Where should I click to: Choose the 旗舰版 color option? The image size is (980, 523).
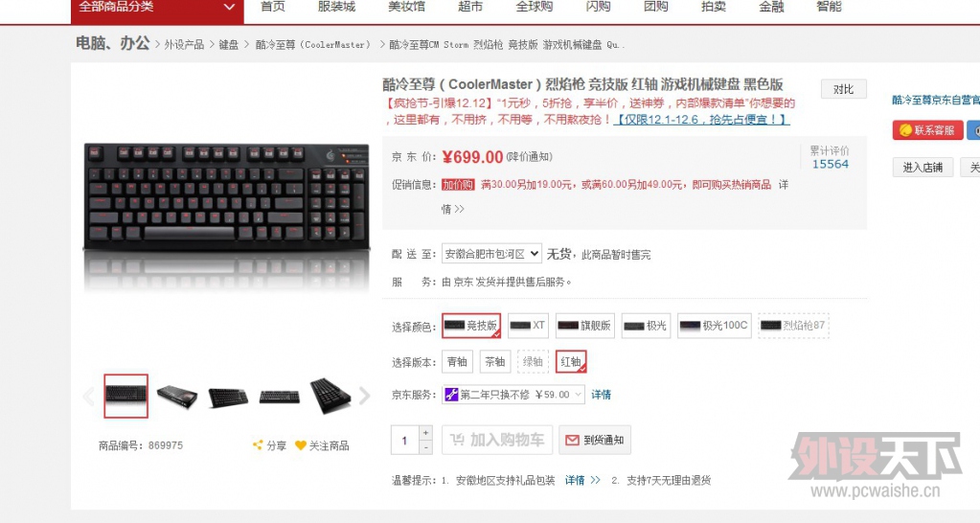tap(585, 326)
